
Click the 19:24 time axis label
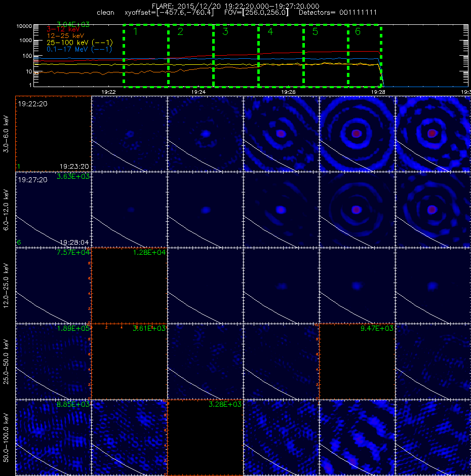[199, 92]
